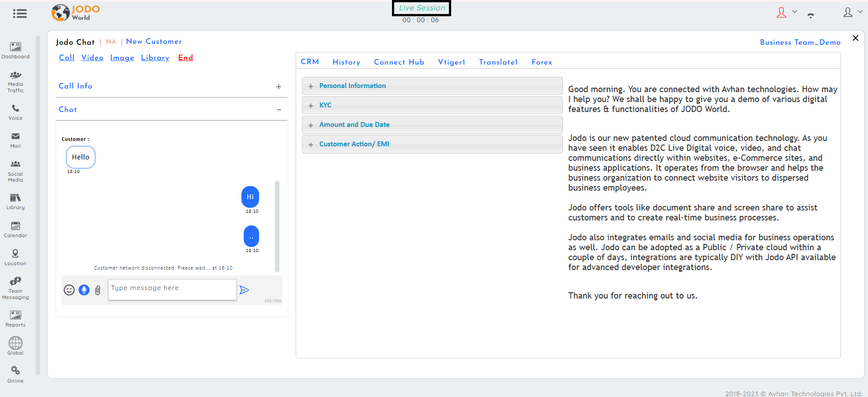Open Social Media in sidebar

point(15,171)
